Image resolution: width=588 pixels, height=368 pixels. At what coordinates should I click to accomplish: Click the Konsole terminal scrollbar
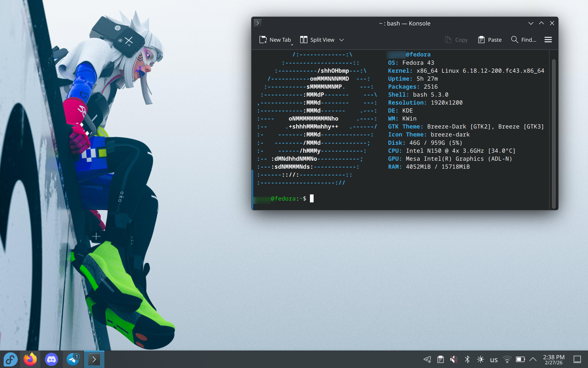[x=554, y=134]
